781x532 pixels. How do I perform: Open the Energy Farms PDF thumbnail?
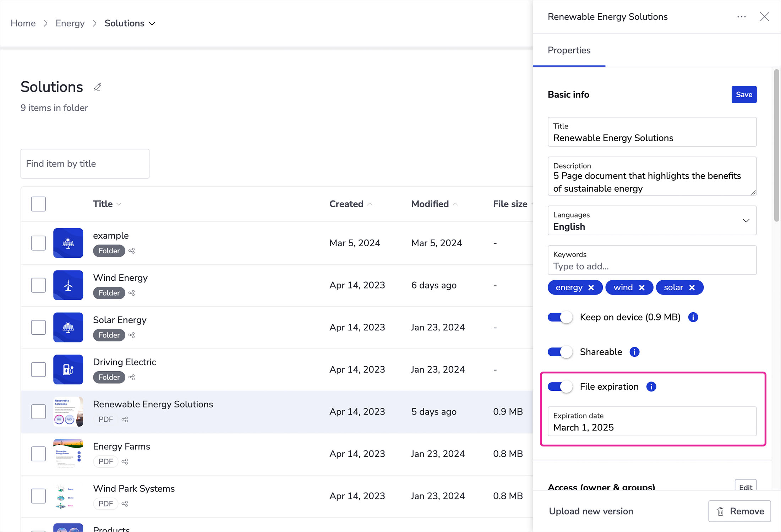(68, 454)
